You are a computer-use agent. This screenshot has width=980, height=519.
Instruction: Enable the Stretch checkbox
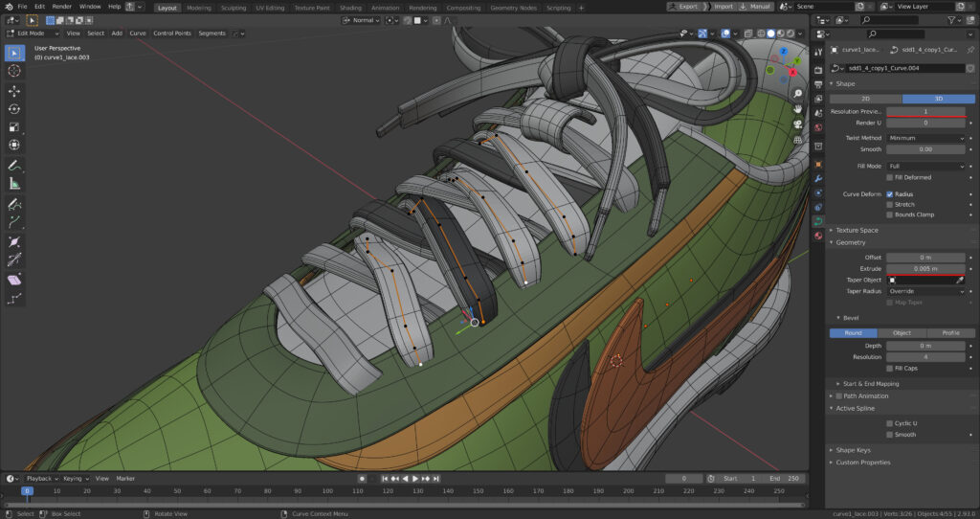[889, 205]
